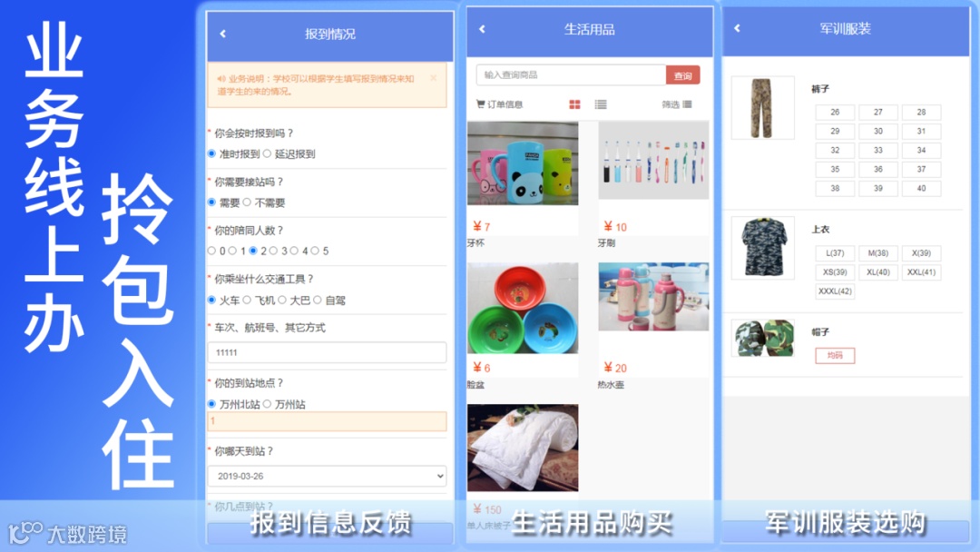Select hat size 均码
The image size is (980, 552).
coord(835,356)
